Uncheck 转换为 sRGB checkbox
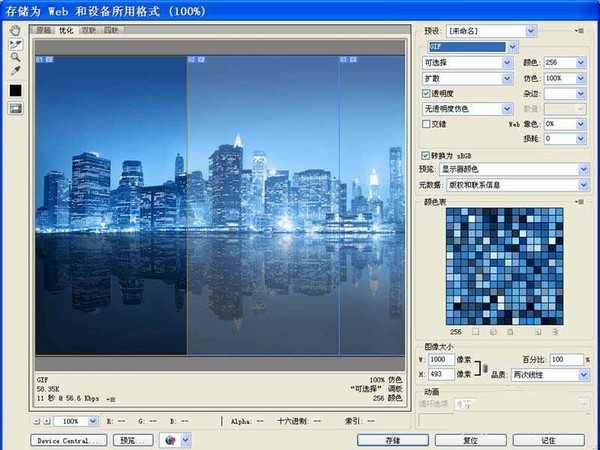The height and width of the screenshot is (450, 600). [427, 156]
